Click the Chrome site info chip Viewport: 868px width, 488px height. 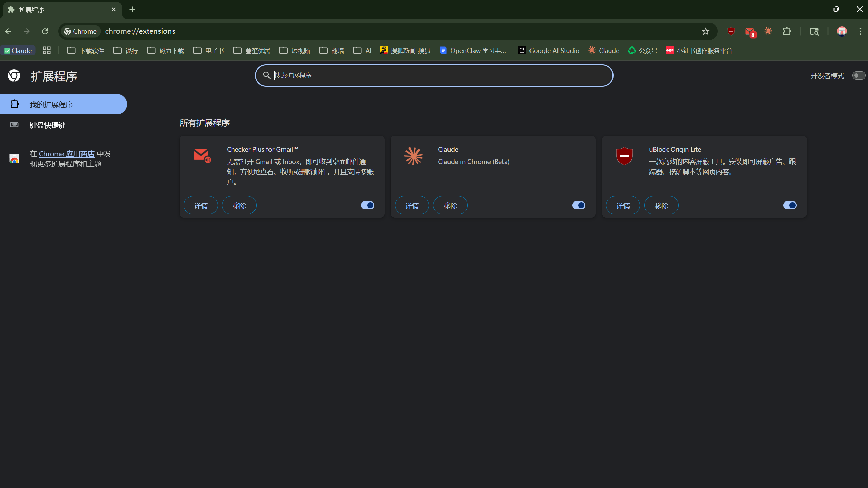click(81, 31)
